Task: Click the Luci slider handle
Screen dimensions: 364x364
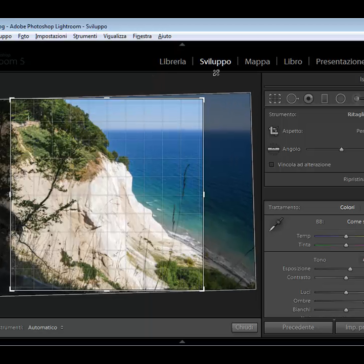Action: coord(346,292)
